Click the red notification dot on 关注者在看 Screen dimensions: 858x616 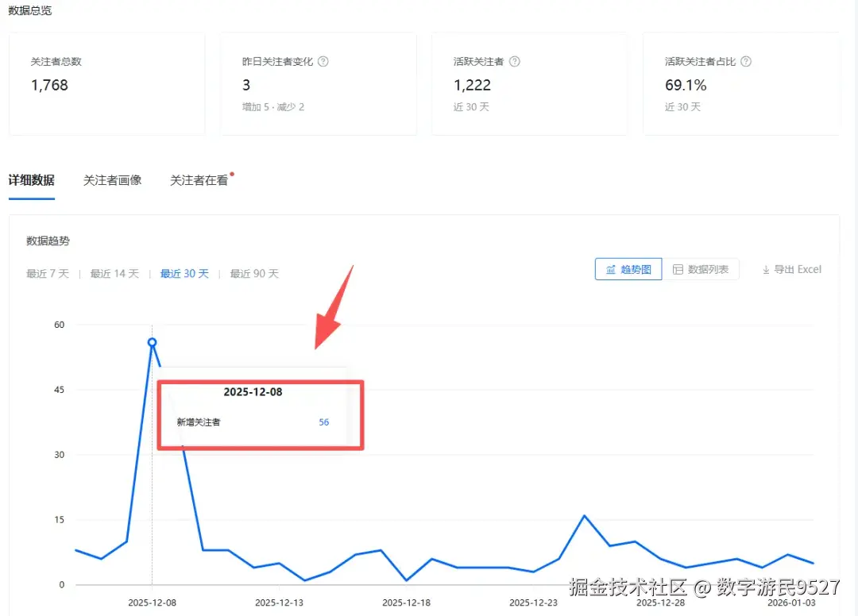click(x=233, y=173)
